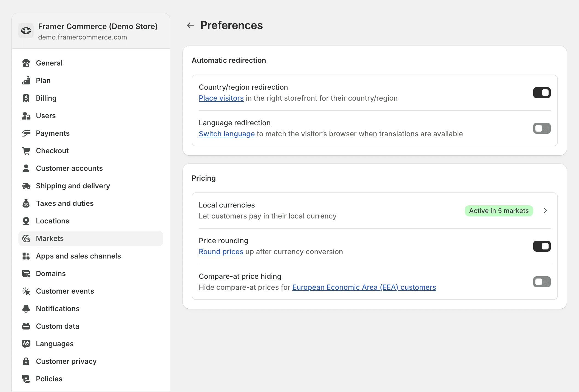Screen dimensions: 579x392
Task: Click the Customer privacy lock icon
Action: click(x=26, y=361)
